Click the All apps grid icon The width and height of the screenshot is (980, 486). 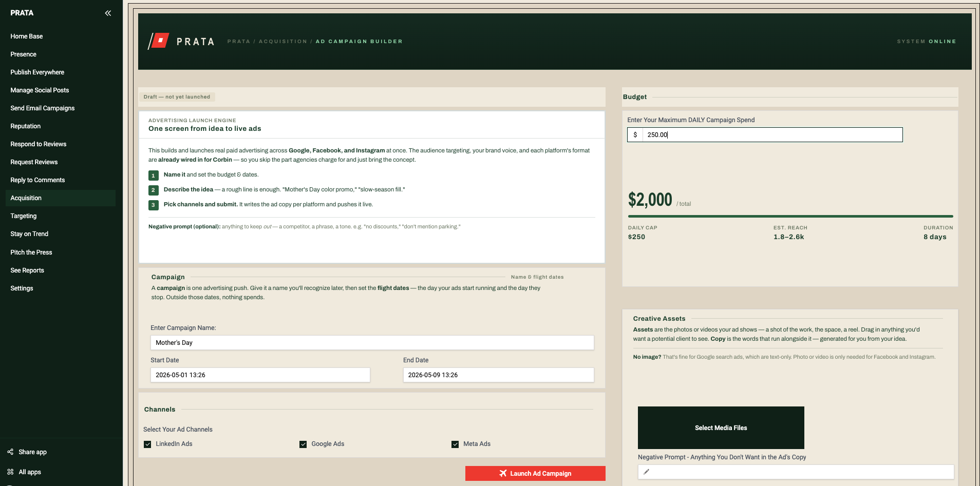coord(10,472)
